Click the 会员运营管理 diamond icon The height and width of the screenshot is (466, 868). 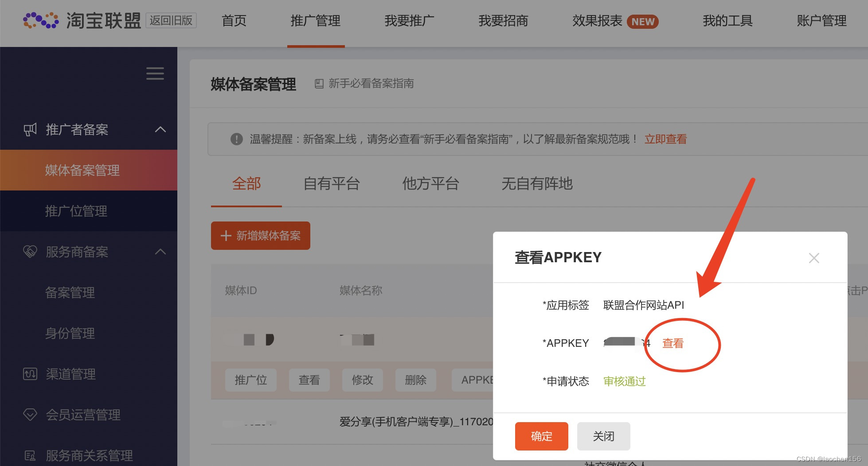tap(30, 415)
